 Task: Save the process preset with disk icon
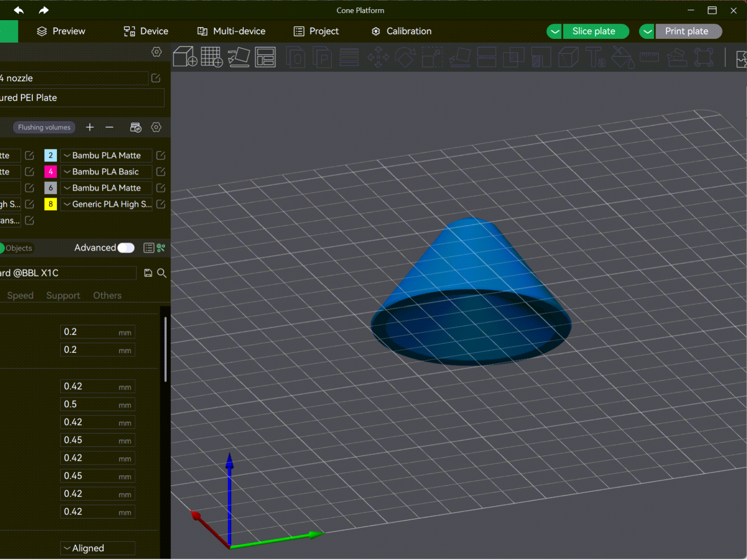click(x=148, y=273)
